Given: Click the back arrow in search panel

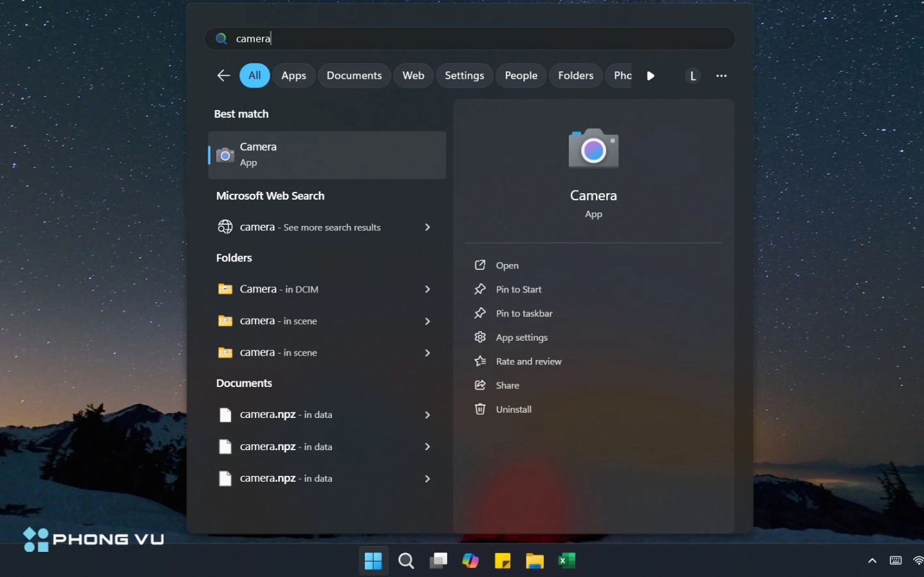Looking at the screenshot, I should pos(223,75).
